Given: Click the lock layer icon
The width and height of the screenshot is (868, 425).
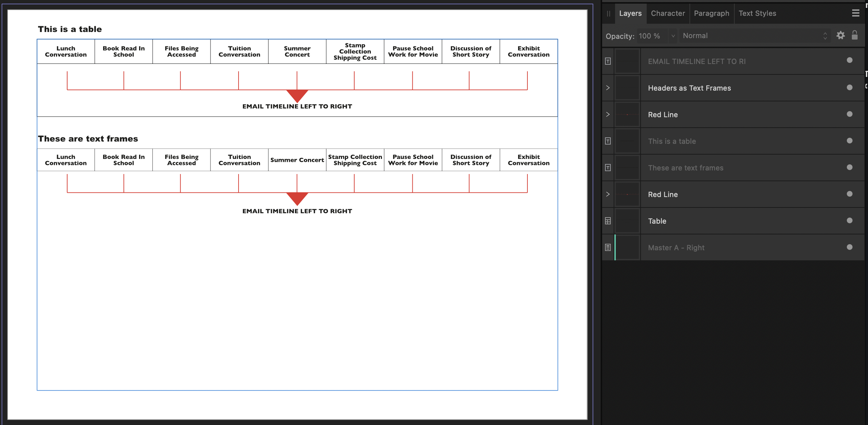Looking at the screenshot, I should pos(855,35).
